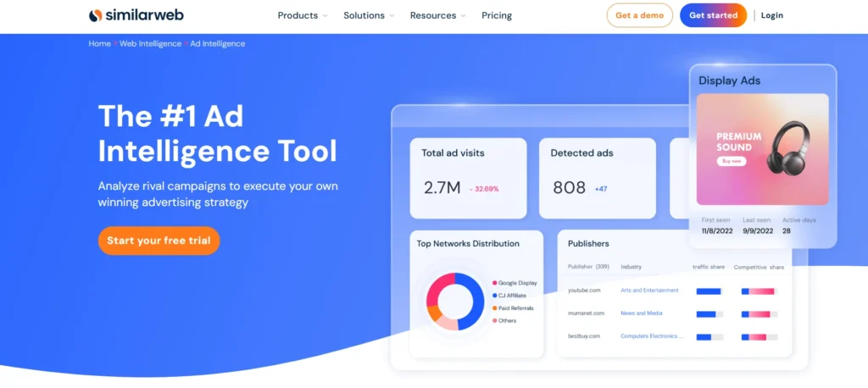This screenshot has height=388, width=868.
Task: Click the traffic share column header
Action: pyautogui.click(x=709, y=267)
